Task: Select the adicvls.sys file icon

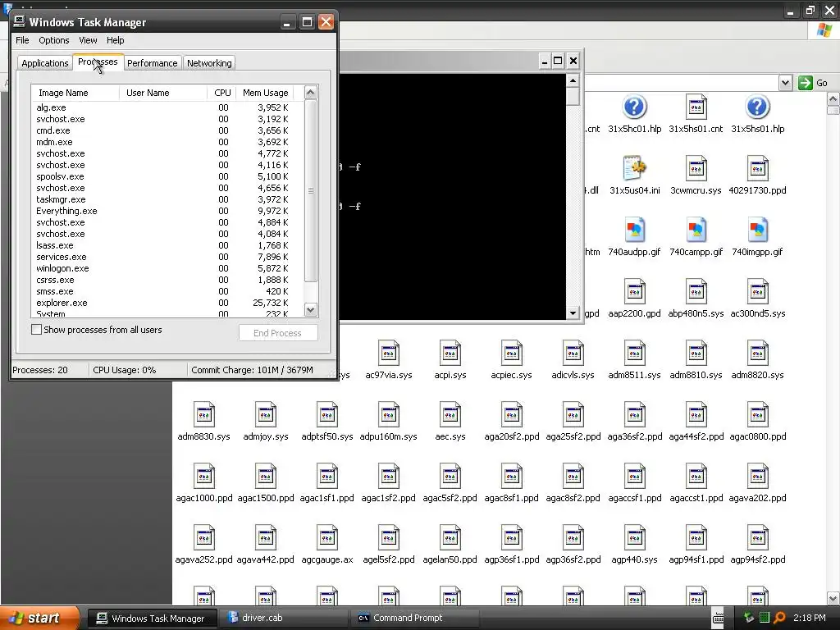Action: (573, 354)
